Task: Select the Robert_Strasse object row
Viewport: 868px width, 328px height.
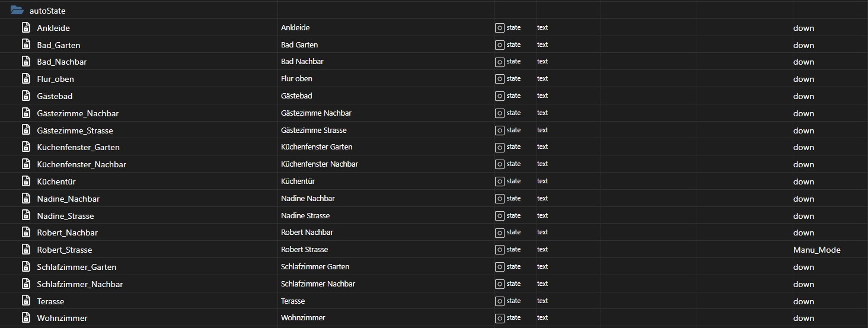Action: coord(434,250)
